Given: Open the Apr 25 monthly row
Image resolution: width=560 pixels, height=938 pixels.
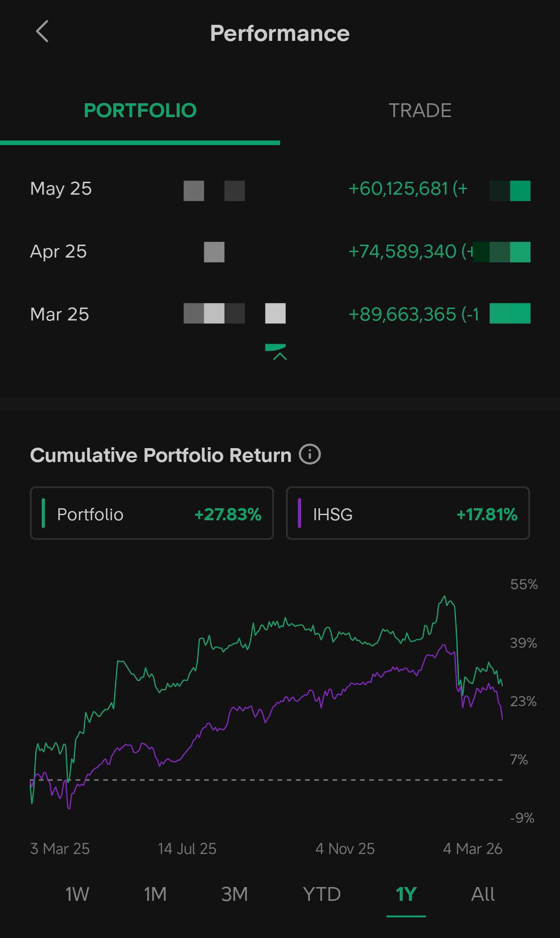Looking at the screenshot, I should click(58, 252).
